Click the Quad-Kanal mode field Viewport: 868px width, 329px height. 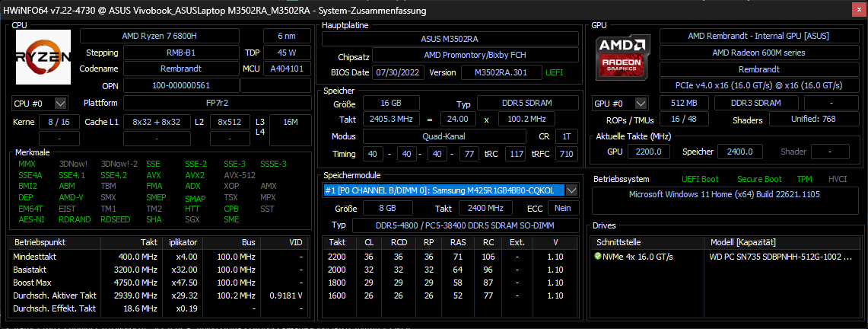pyautogui.click(x=444, y=136)
